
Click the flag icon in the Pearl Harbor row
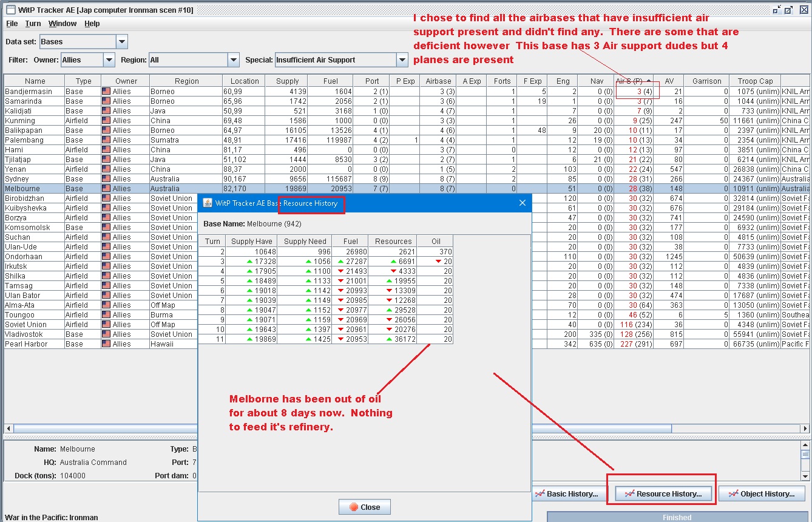click(106, 344)
